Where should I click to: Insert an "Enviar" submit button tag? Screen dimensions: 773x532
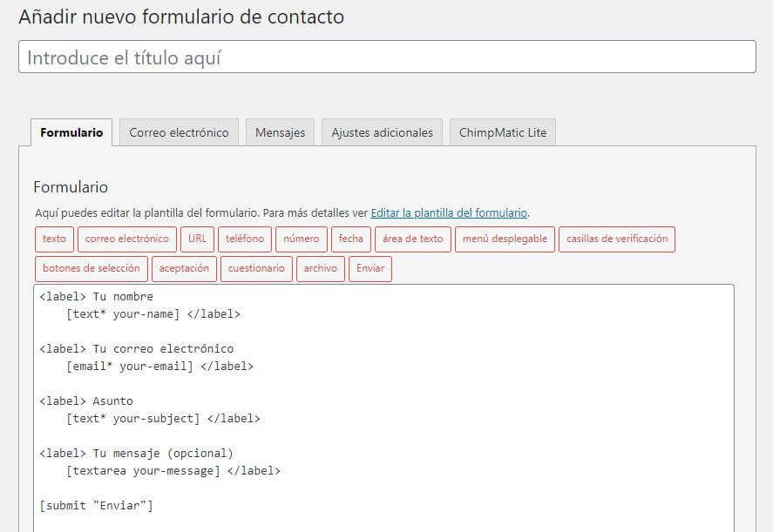tap(370, 268)
